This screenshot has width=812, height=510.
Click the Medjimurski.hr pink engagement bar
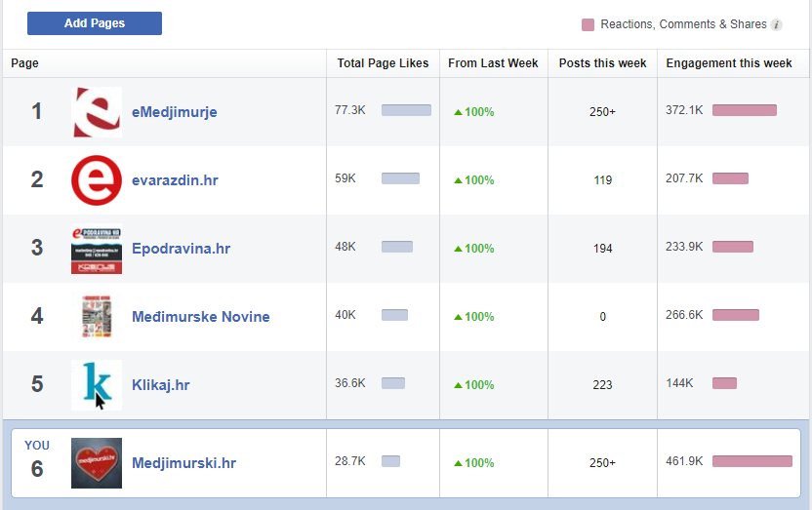(x=751, y=461)
